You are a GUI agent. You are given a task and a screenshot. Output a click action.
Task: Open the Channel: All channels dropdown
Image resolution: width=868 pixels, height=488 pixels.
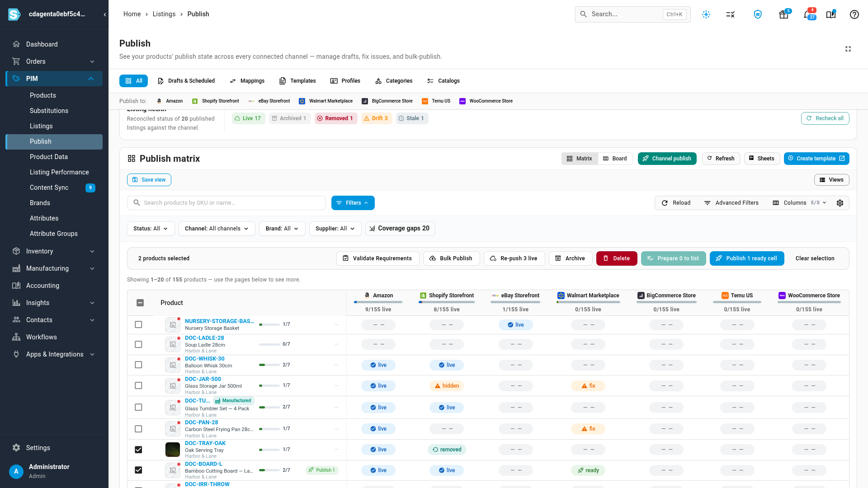217,229
